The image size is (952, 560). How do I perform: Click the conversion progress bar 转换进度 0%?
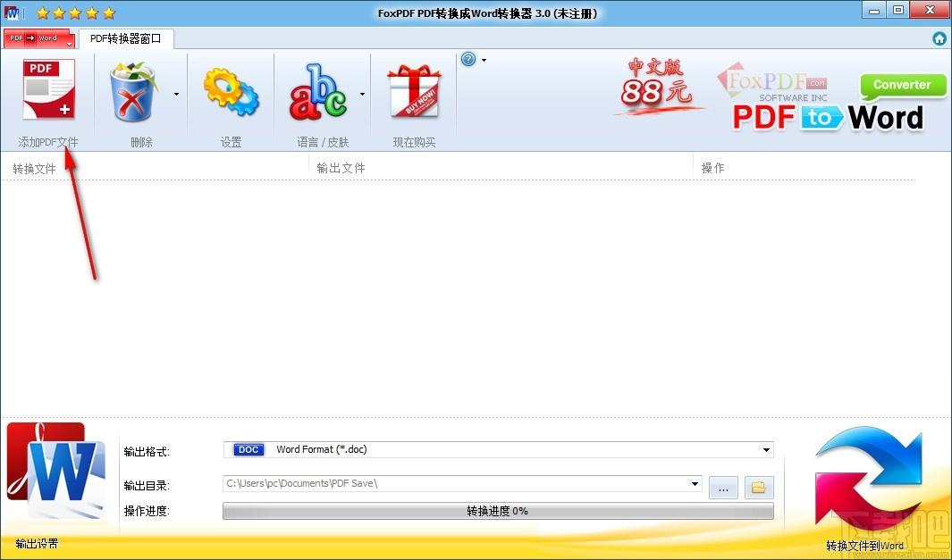[499, 511]
